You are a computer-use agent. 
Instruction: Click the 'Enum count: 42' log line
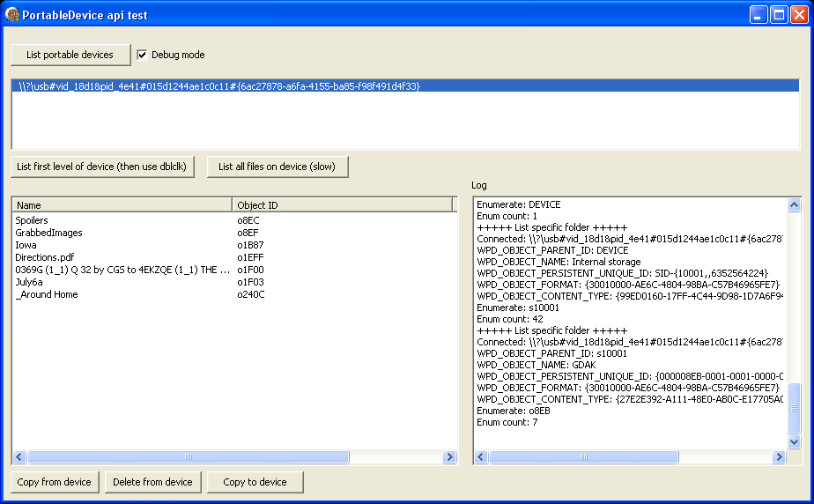[510, 319]
